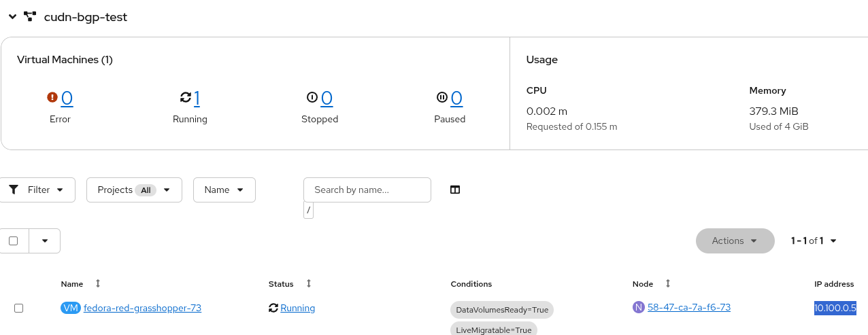Open the Name search-type dropdown
The height and width of the screenshot is (335, 868).
click(x=224, y=190)
